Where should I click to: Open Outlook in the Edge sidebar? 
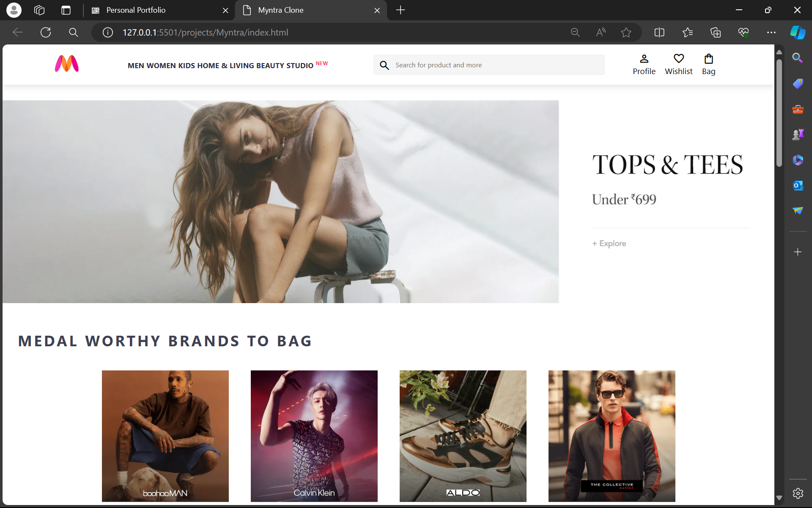798,185
